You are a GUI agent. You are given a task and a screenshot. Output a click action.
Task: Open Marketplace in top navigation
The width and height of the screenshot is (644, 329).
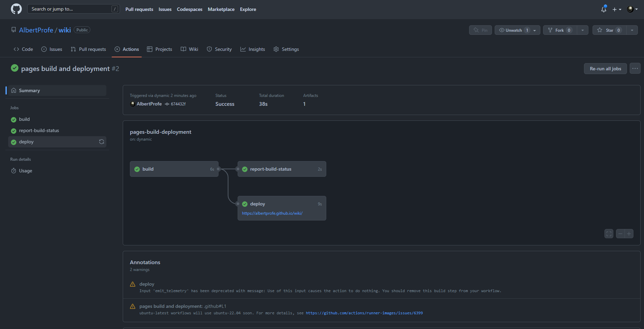point(221,9)
